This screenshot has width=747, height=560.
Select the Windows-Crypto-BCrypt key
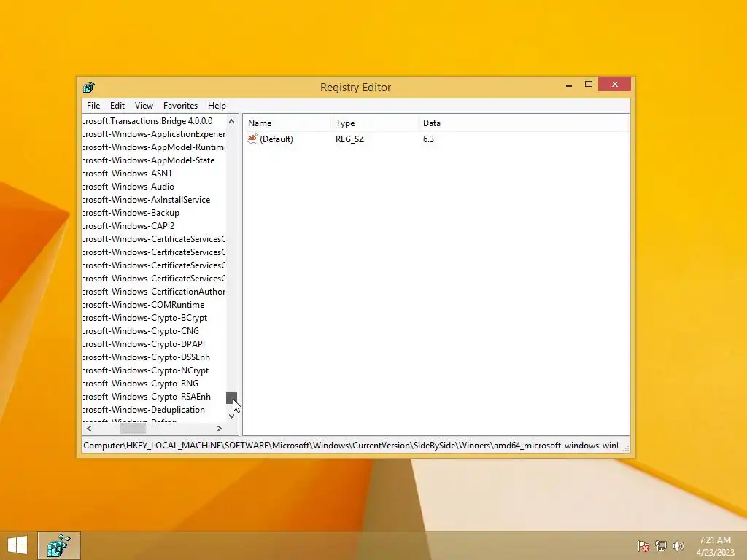(x=145, y=318)
